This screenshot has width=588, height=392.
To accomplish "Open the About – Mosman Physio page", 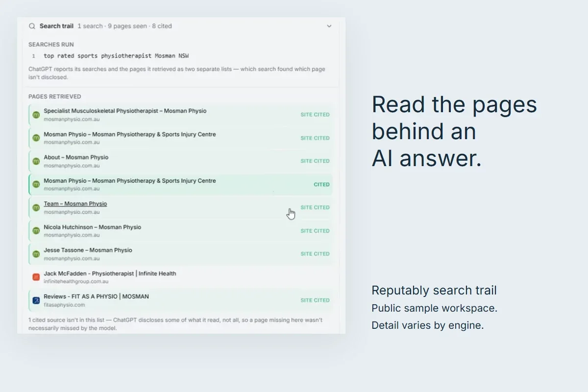I will coord(76,157).
